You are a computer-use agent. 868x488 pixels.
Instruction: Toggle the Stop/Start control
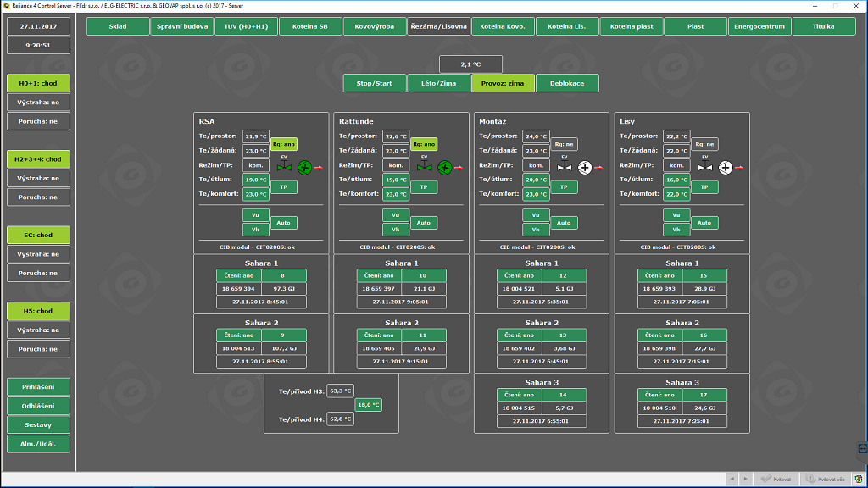pos(375,83)
